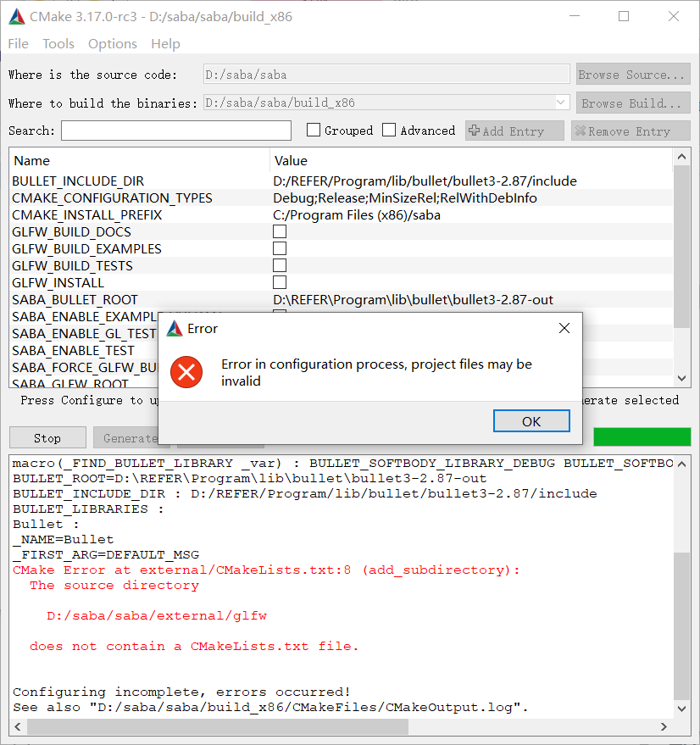Click the Browse Source... button
The height and width of the screenshot is (745, 700).
click(633, 75)
